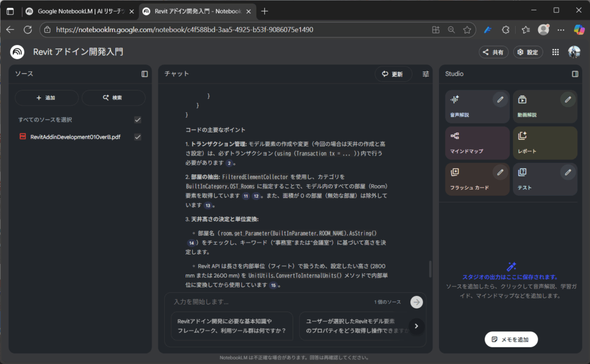Uncheck RevitAddinDevelopment010verB.pdf source checkbox
The height and width of the screenshot is (364, 590).
(x=137, y=137)
